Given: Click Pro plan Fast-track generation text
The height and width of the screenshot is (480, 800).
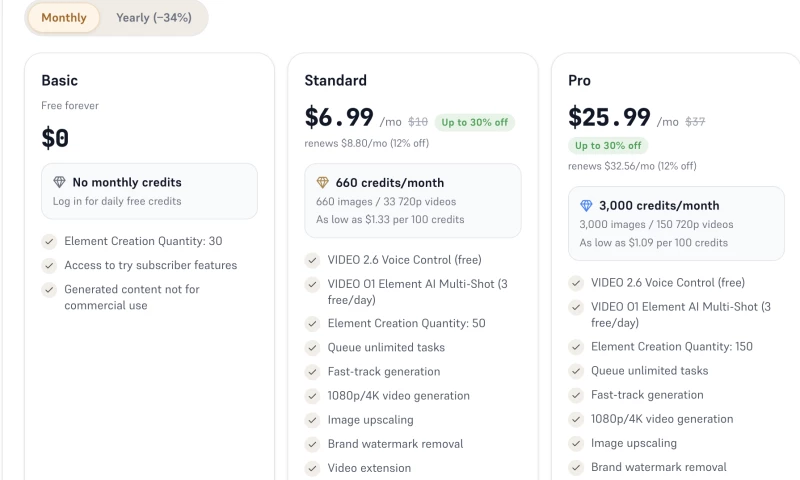Looking at the screenshot, I should coord(647,395).
